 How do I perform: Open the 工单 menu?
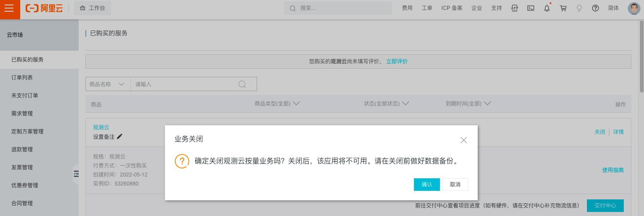[x=427, y=8]
